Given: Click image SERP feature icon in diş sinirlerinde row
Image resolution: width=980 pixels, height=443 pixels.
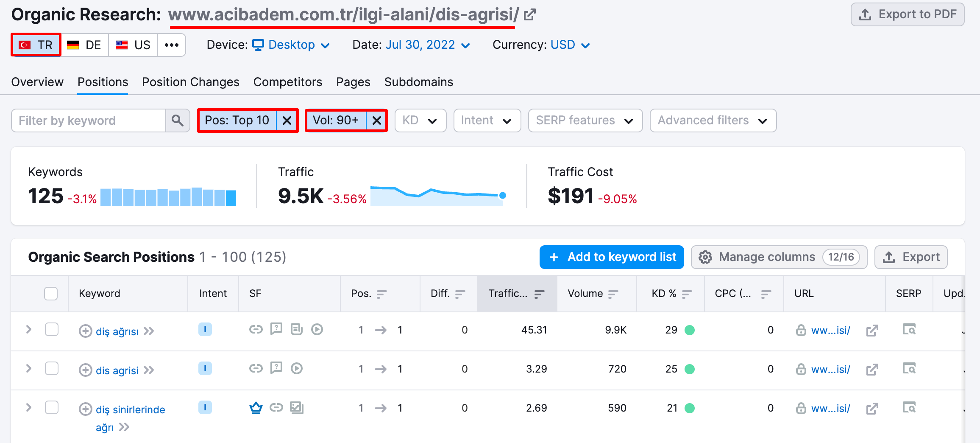Looking at the screenshot, I should point(297,408).
